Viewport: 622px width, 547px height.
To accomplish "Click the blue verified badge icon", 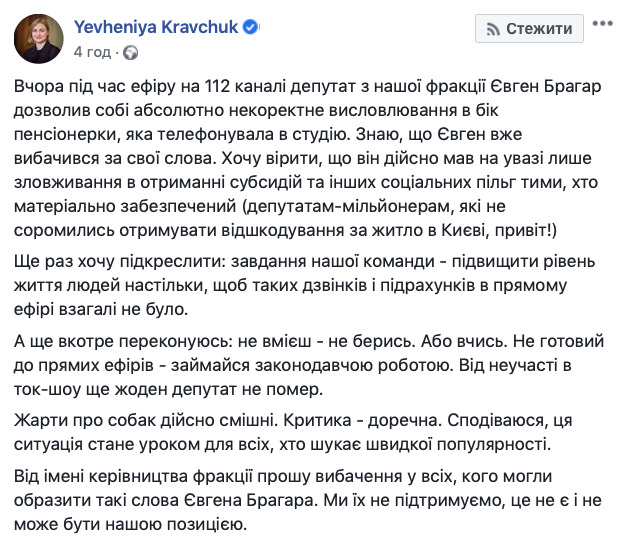I will pyautogui.click(x=250, y=27).
